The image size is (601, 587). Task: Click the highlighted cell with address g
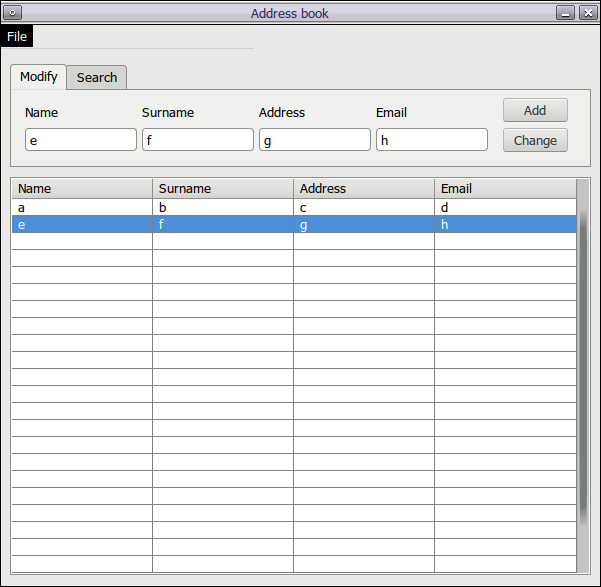364,224
